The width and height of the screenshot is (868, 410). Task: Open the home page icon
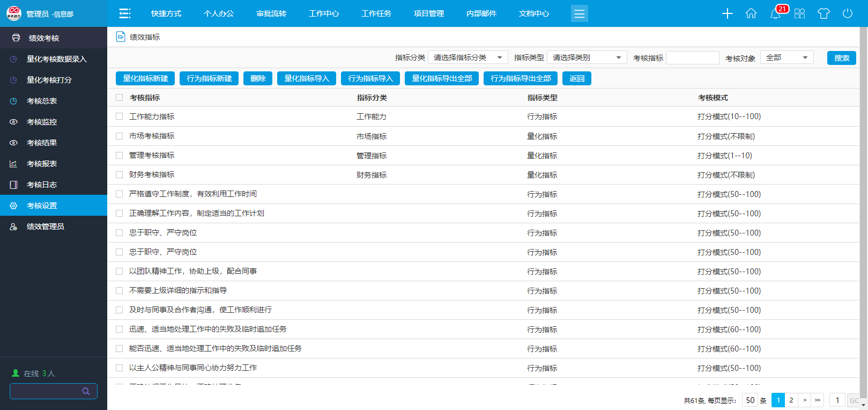tap(751, 13)
